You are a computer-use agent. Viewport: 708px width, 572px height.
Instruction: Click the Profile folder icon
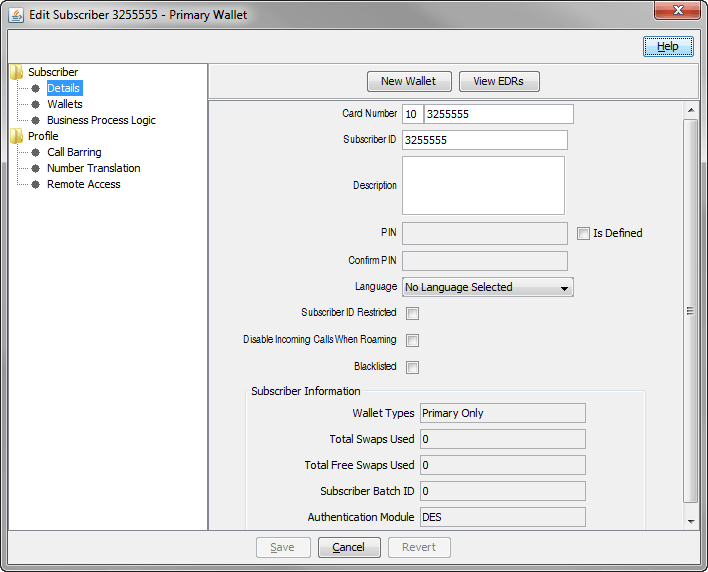(17, 136)
